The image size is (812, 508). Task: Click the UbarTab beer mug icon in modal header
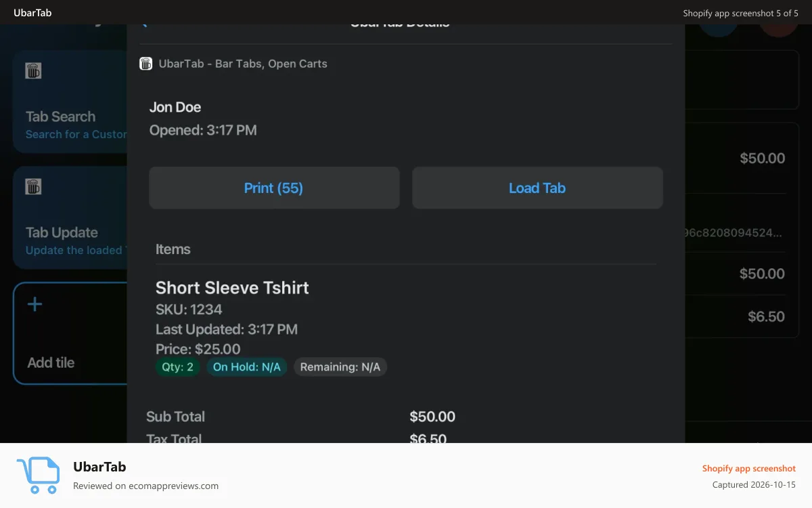tap(145, 64)
